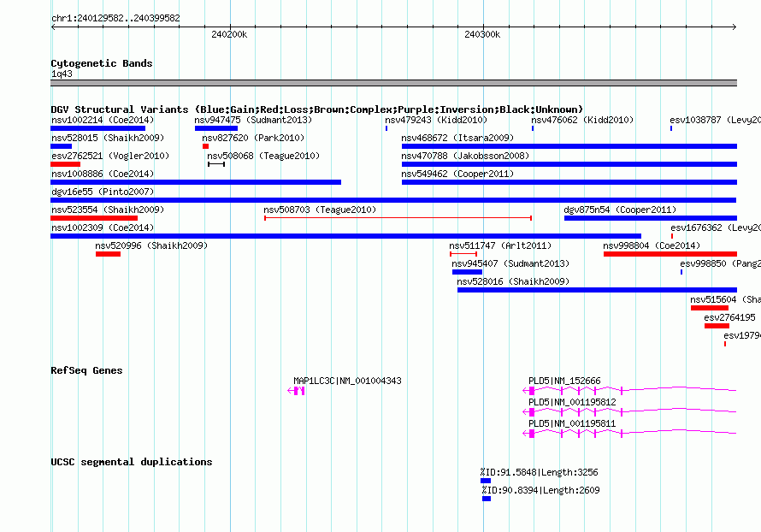Screen dimensions: 761x532
Task: Select nsv528015 (Shaikh2009) variant
Action: pos(108,138)
